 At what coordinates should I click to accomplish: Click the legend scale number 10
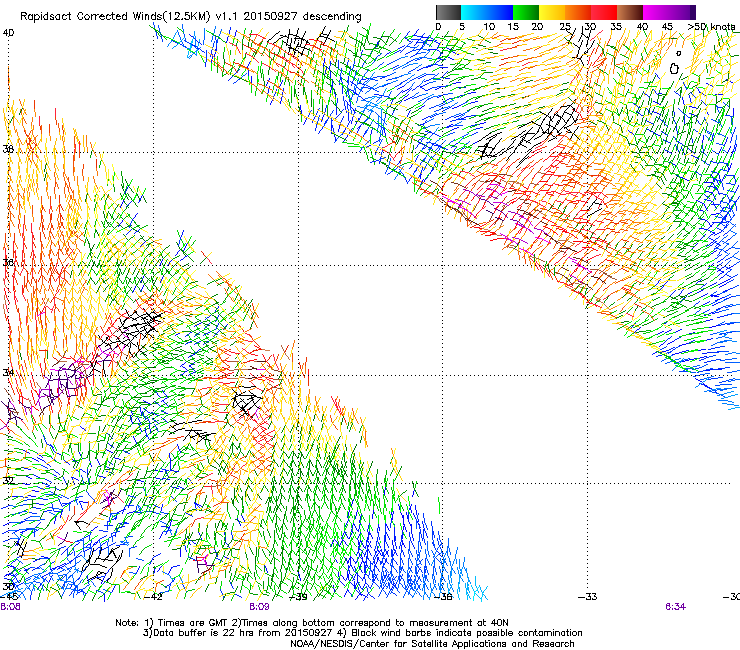tap(489, 27)
